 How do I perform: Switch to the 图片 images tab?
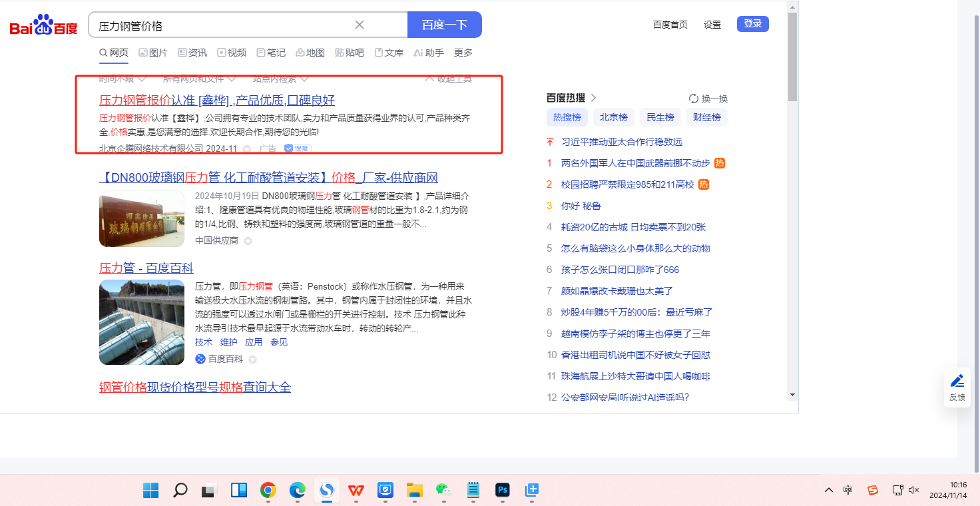point(152,53)
